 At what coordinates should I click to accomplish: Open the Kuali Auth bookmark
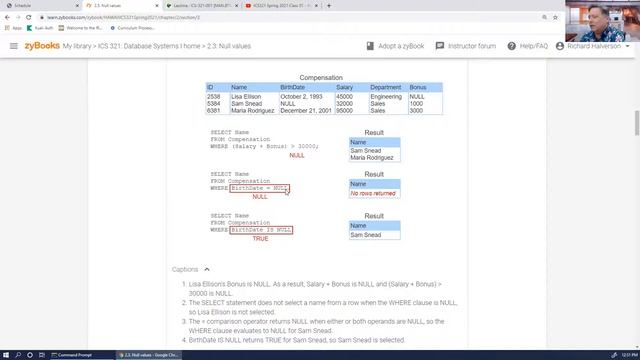point(40,28)
